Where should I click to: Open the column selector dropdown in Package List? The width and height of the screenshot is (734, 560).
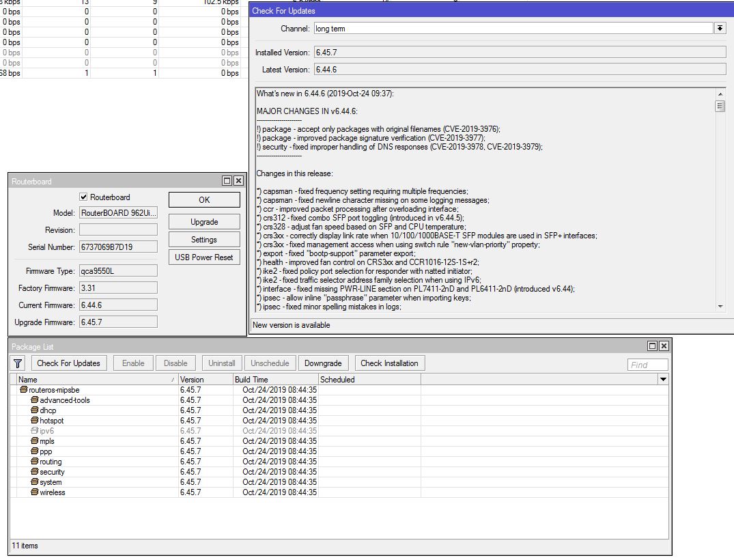pos(663,379)
